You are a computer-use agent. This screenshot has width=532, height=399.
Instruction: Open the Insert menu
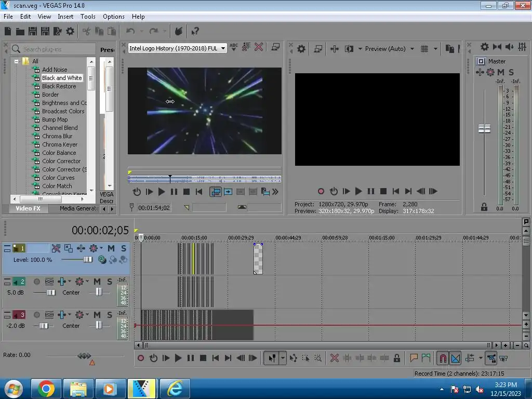tap(65, 16)
